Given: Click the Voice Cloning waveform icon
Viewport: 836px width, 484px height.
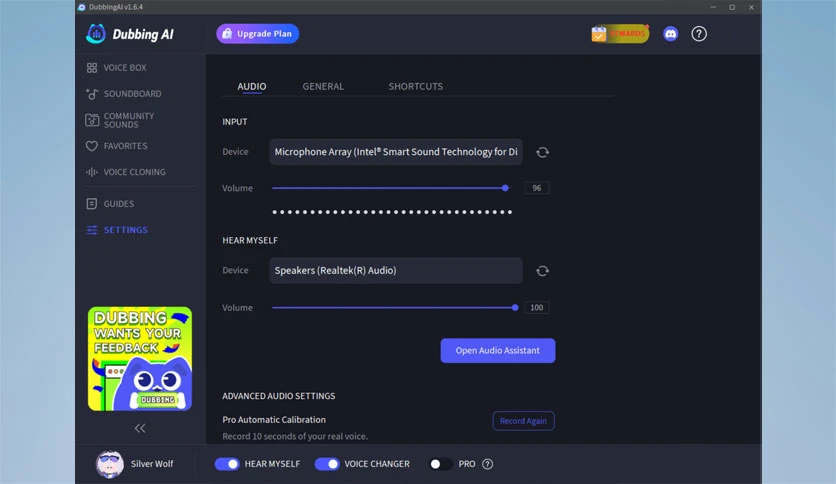Looking at the screenshot, I should click(x=92, y=172).
